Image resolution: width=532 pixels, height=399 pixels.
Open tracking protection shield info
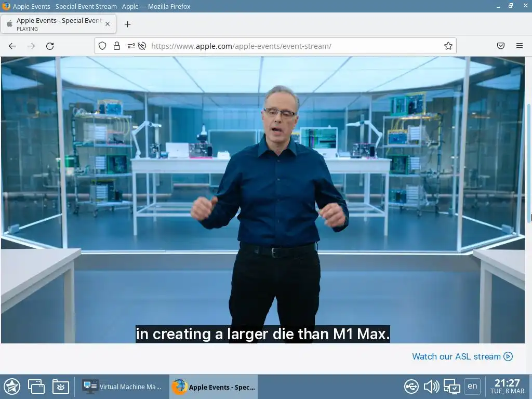(x=102, y=46)
